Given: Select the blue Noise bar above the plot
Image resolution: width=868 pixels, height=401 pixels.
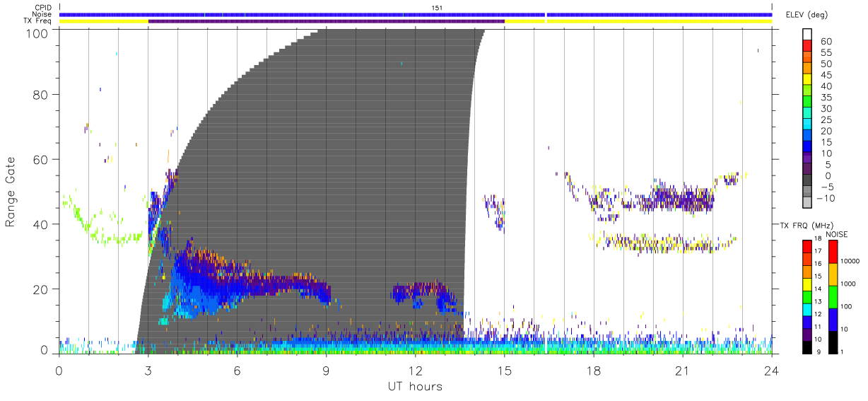Looking at the screenshot, I should pos(416,14).
